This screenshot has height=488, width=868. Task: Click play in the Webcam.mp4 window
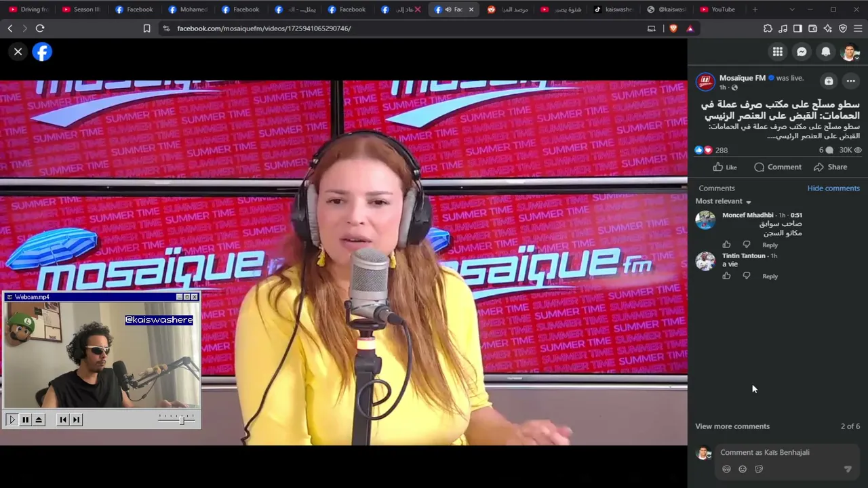point(12,420)
